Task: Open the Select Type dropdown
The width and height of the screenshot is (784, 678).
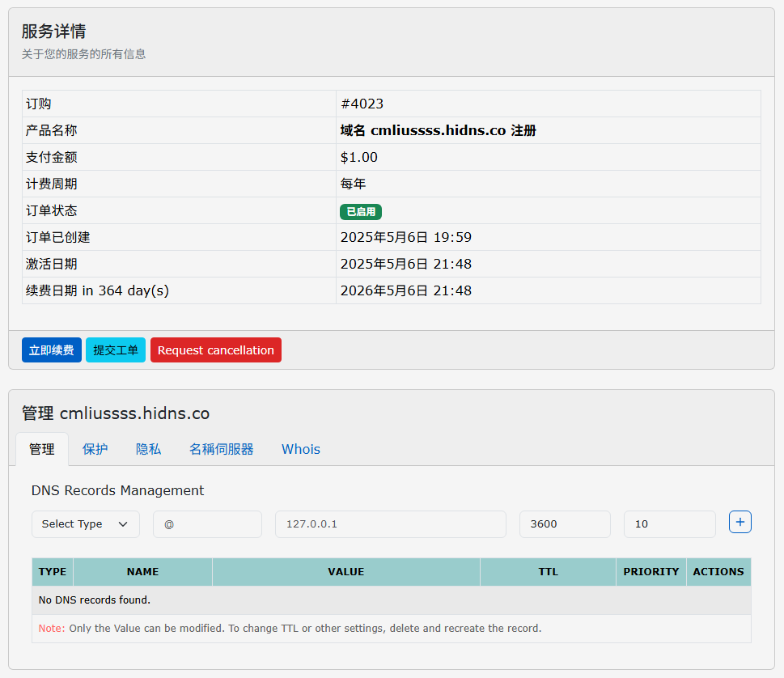Action: 85,524
